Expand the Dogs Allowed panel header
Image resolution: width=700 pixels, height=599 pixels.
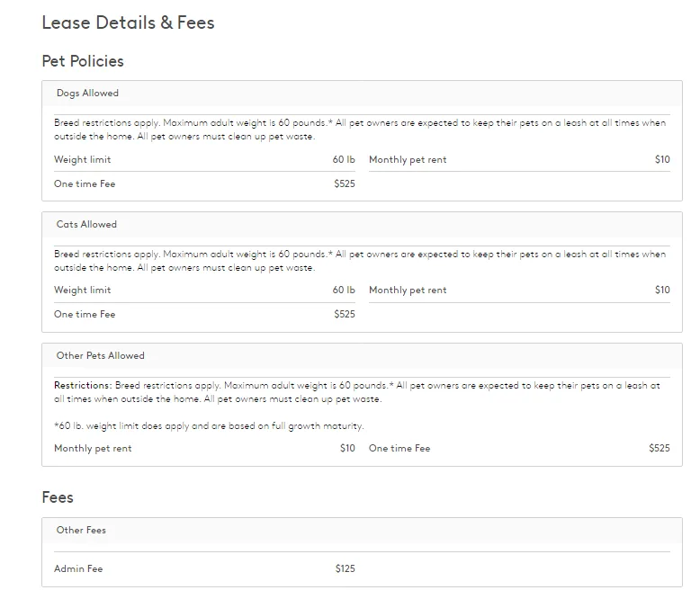(87, 94)
